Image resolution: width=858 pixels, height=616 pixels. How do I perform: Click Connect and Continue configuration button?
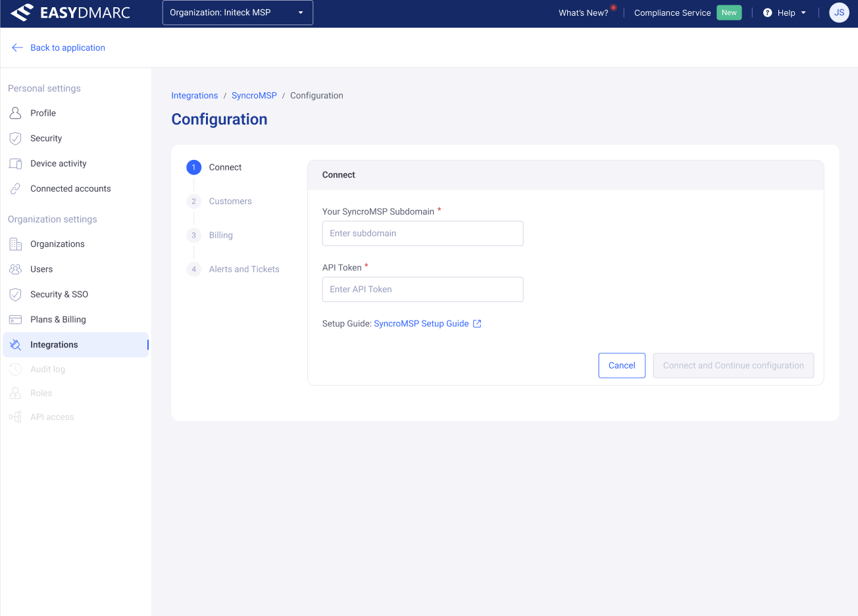point(733,366)
